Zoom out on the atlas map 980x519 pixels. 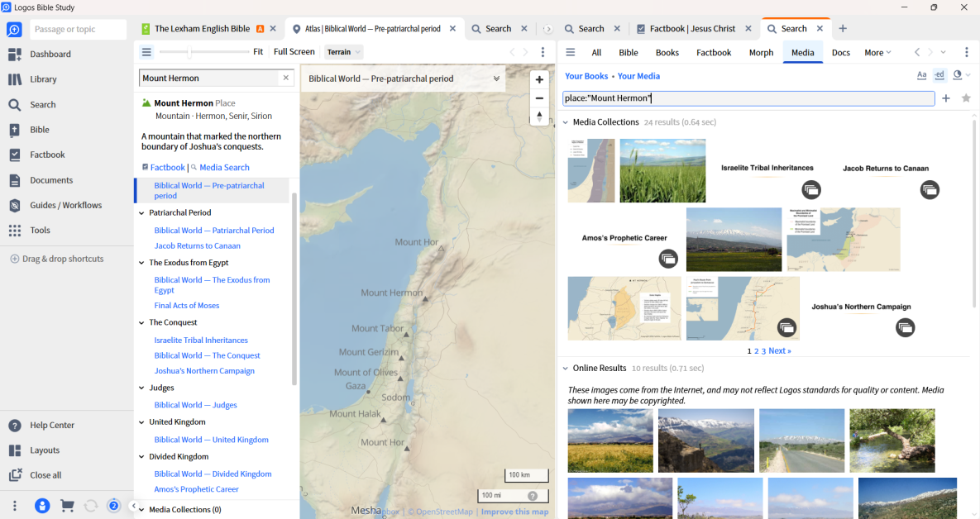[x=539, y=98]
